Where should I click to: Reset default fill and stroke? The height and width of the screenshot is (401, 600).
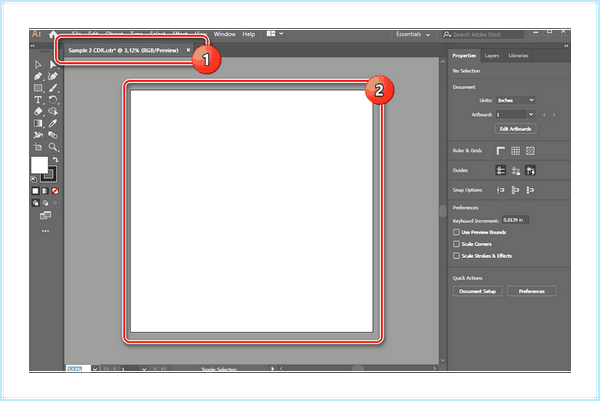[x=34, y=179]
